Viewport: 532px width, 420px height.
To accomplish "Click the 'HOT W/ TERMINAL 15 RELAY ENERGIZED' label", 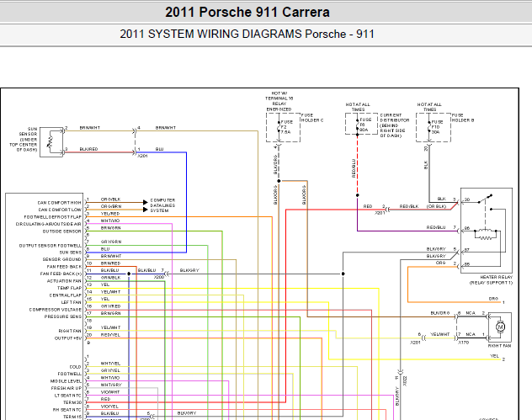I will (x=279, y=101).
